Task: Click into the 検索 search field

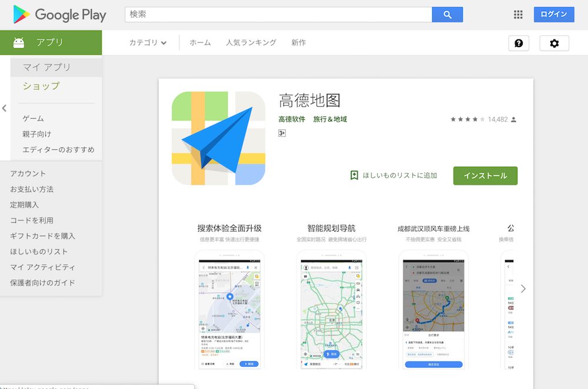Action: tap(278, 15)
